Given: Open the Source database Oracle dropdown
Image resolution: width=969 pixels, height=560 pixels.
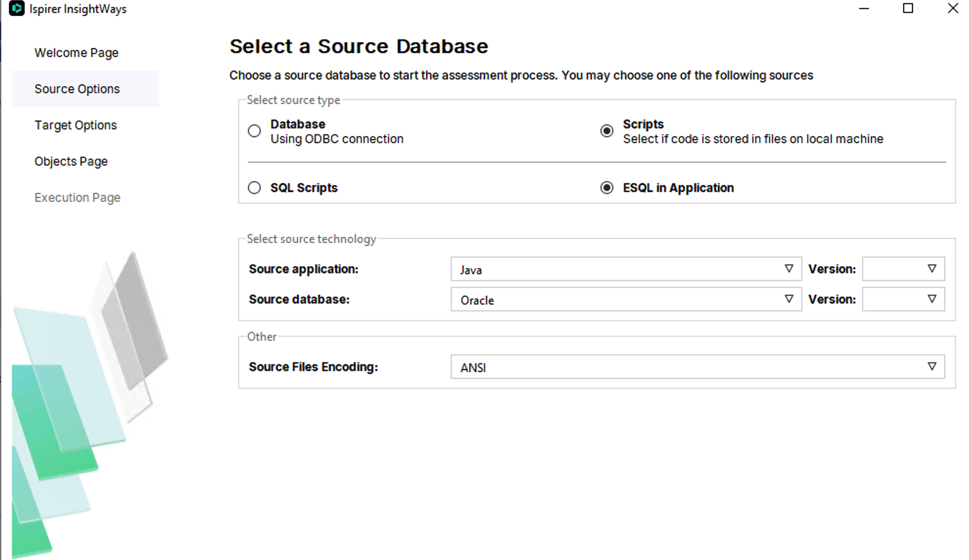Looking at the screenshot, I should coord(626,300).
